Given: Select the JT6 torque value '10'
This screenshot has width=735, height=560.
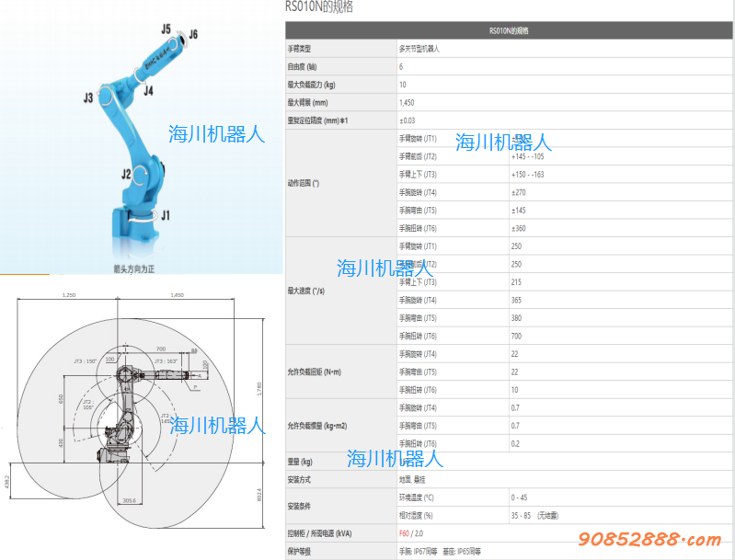Looking at the screenshot, I should pyautogui.click(x=515, y=390).
